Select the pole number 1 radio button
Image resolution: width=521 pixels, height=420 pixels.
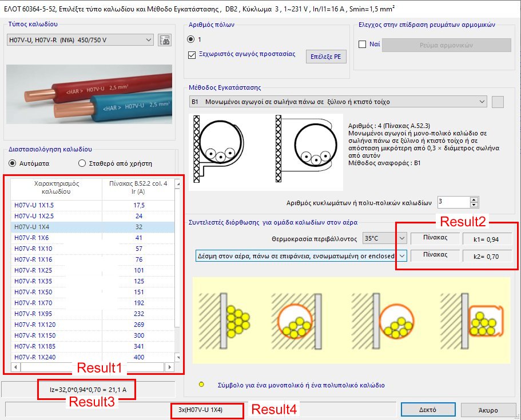[190, 39]
